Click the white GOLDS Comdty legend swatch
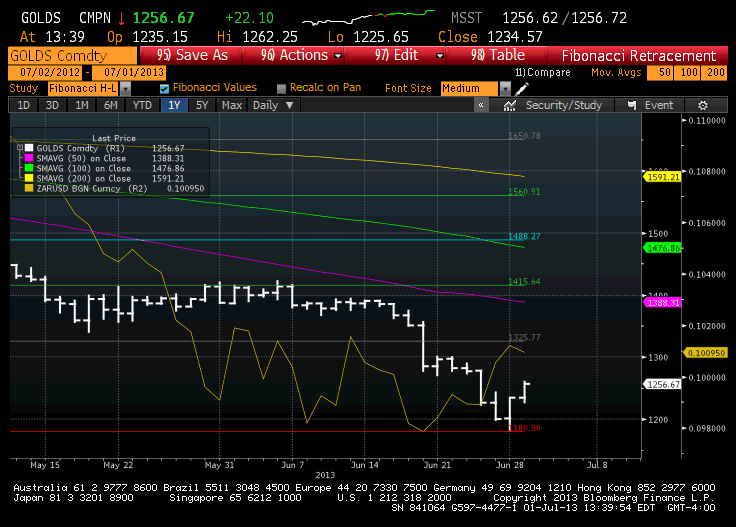The image size is (736, 527). point(29,148)
